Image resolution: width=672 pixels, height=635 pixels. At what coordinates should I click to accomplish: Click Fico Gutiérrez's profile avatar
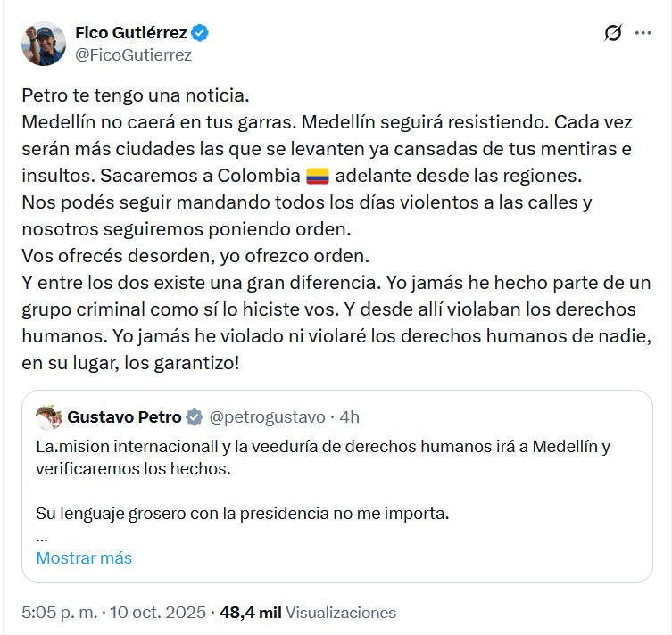click(44, 44)
